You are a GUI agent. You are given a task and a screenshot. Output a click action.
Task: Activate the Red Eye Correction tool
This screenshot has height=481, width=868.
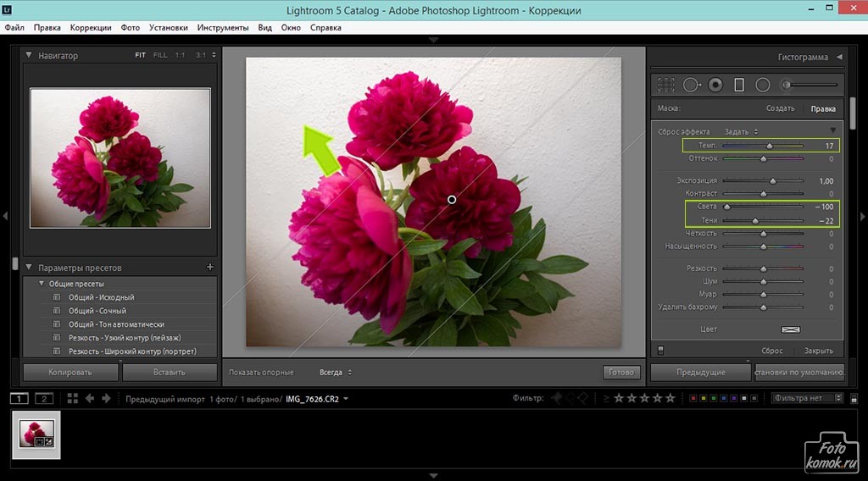(715, 85)
